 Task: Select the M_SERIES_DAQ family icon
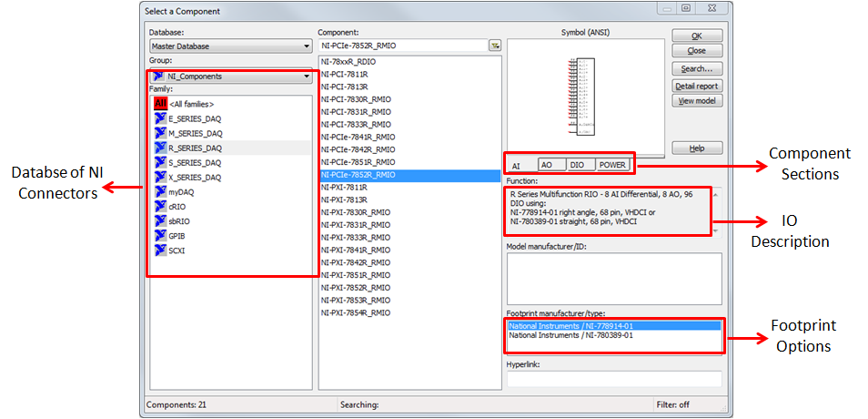161,133
